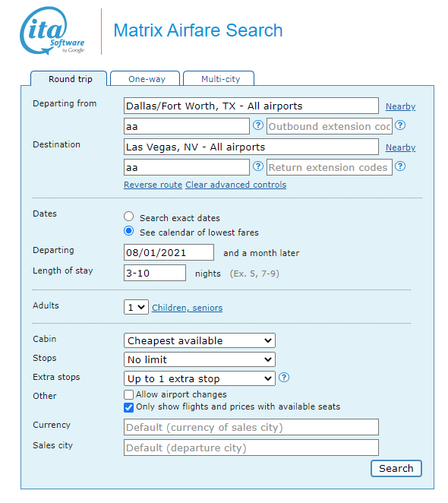Click the ITA Software logo
Viewport: 448px width, 503px height.
(52, 31)
